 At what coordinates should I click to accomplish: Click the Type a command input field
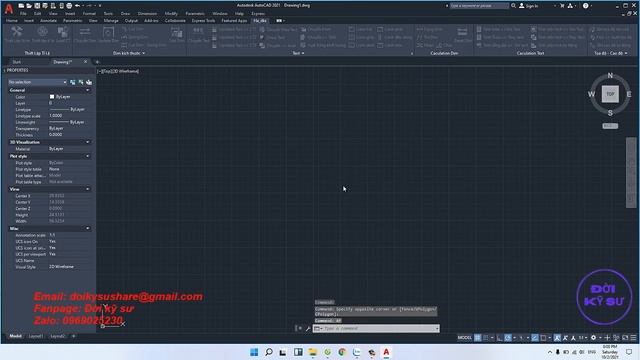376,329
